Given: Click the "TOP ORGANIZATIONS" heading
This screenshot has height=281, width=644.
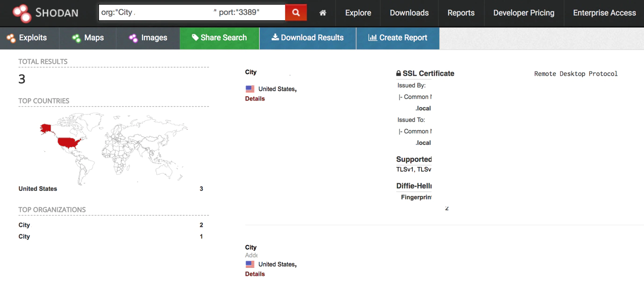Looking at the screenshot, I should click(x=52, y=210).
